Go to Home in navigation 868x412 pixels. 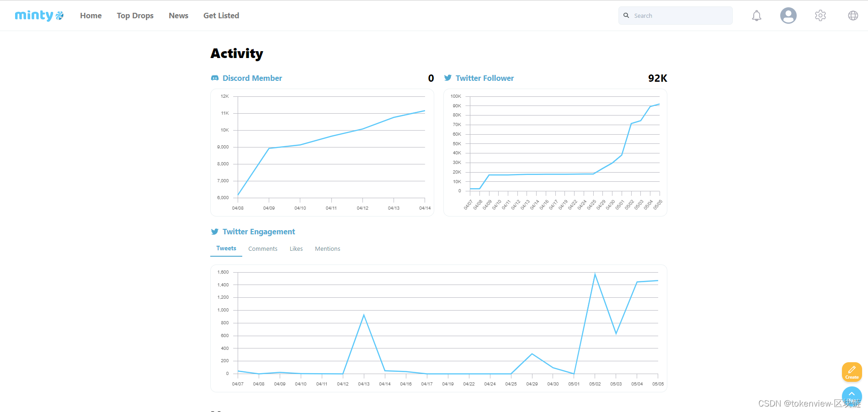tap(91, 16)
